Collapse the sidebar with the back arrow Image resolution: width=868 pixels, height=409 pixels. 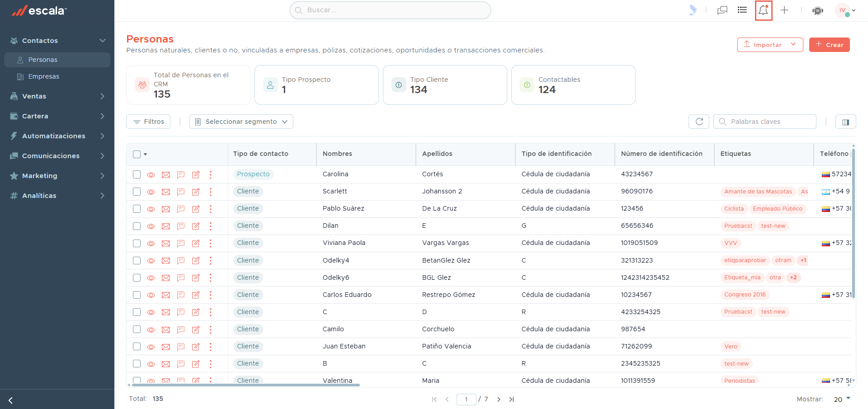(x=10, y=400)
